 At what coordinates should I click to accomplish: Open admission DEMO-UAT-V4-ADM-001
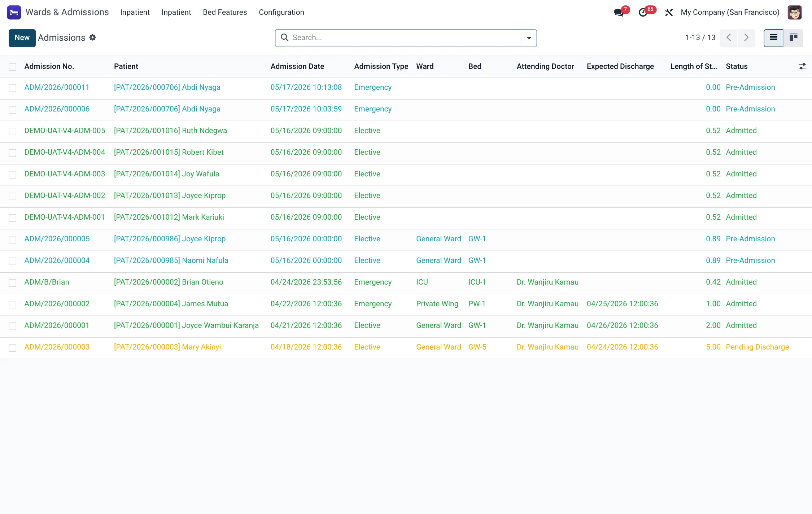click(x=64, y=217)
